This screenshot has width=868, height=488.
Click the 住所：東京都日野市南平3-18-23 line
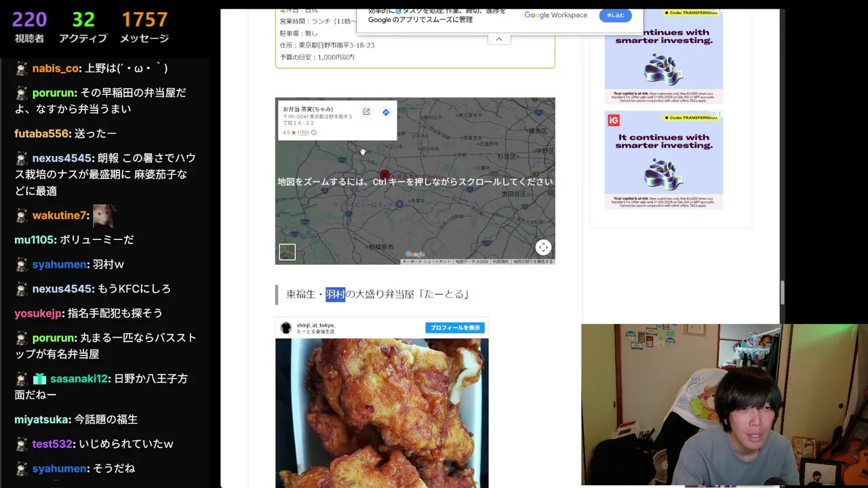[327, 45]
